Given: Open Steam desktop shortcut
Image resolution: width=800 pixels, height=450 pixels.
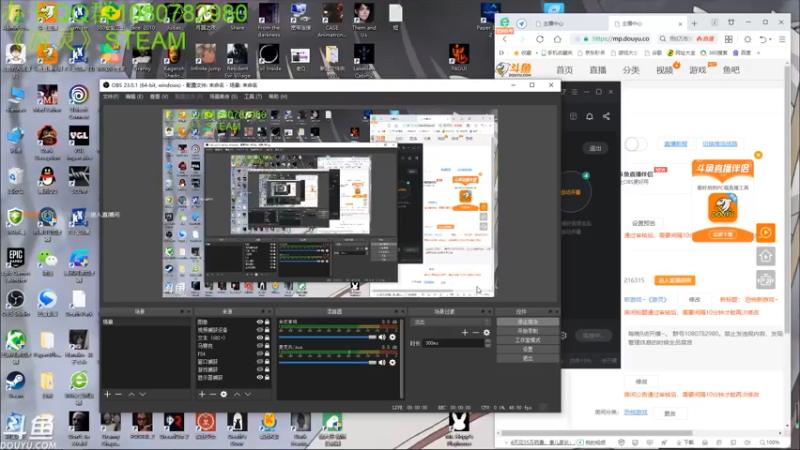Looking at the screenshot, I should (x=15, y=385).
